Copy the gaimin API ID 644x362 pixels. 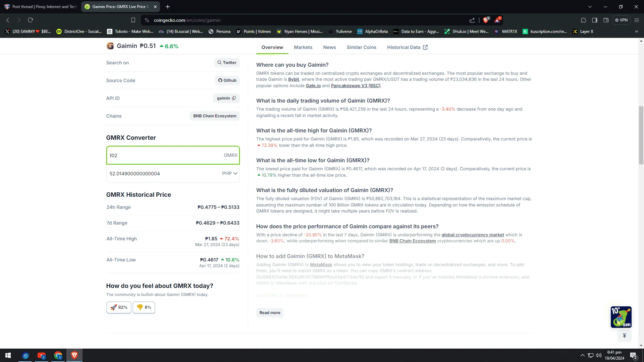(x=234, y=98)
